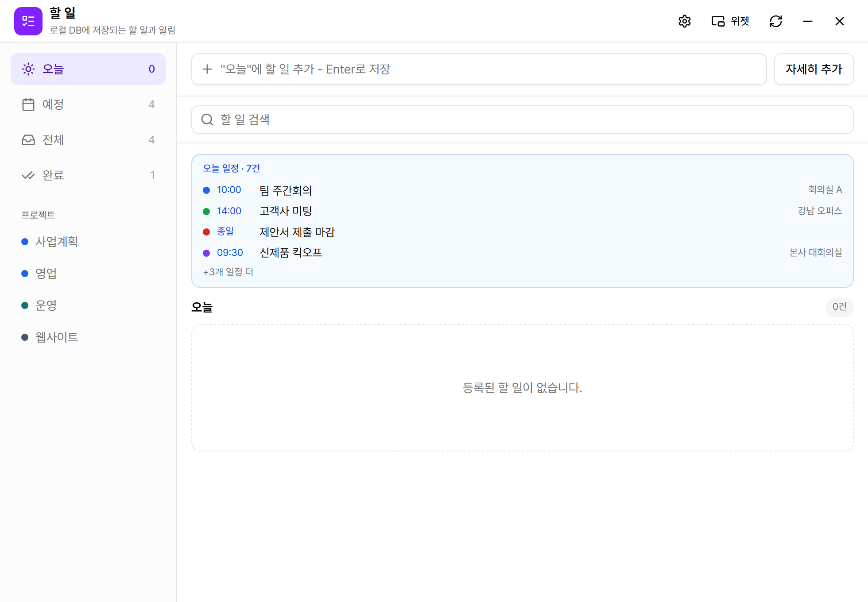Expand +3개 일정 더 events
The image size is (868, 602).
228,272
